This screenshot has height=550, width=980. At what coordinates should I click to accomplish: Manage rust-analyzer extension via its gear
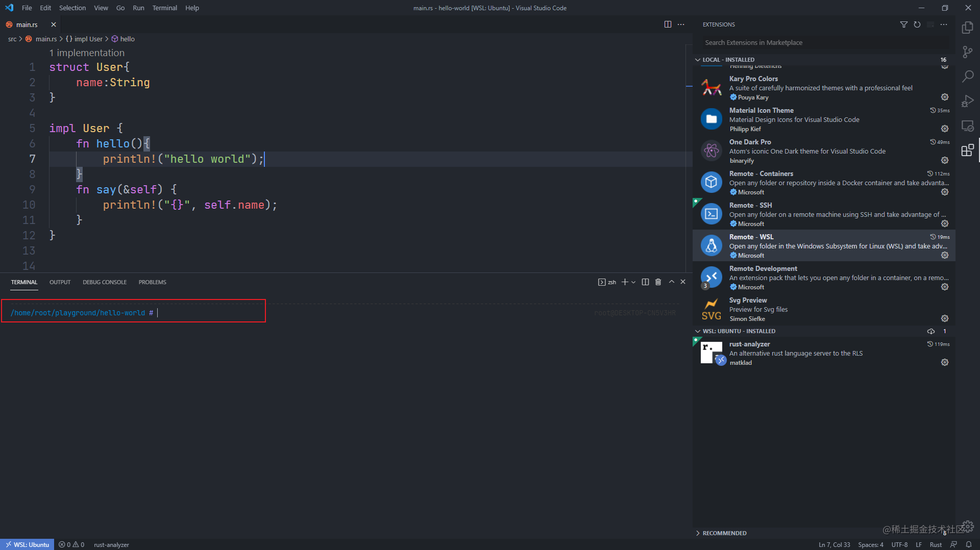coord(944,362)
